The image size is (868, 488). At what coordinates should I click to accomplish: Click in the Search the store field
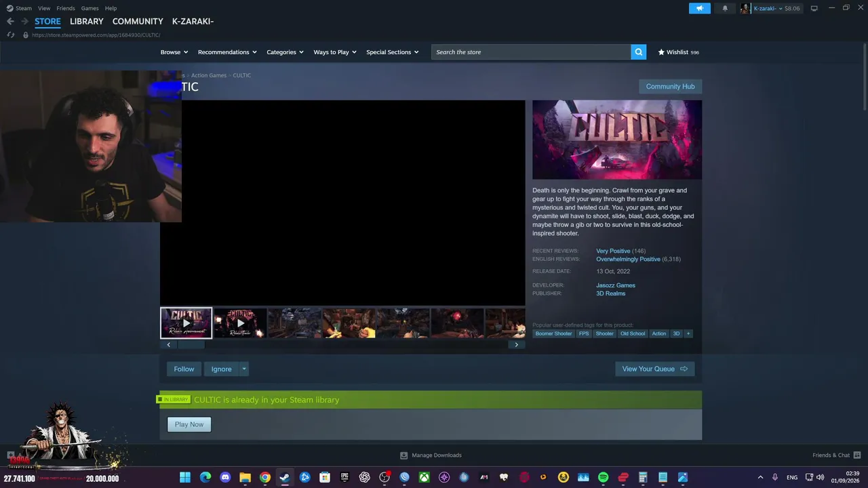click(x=531, y=52)
